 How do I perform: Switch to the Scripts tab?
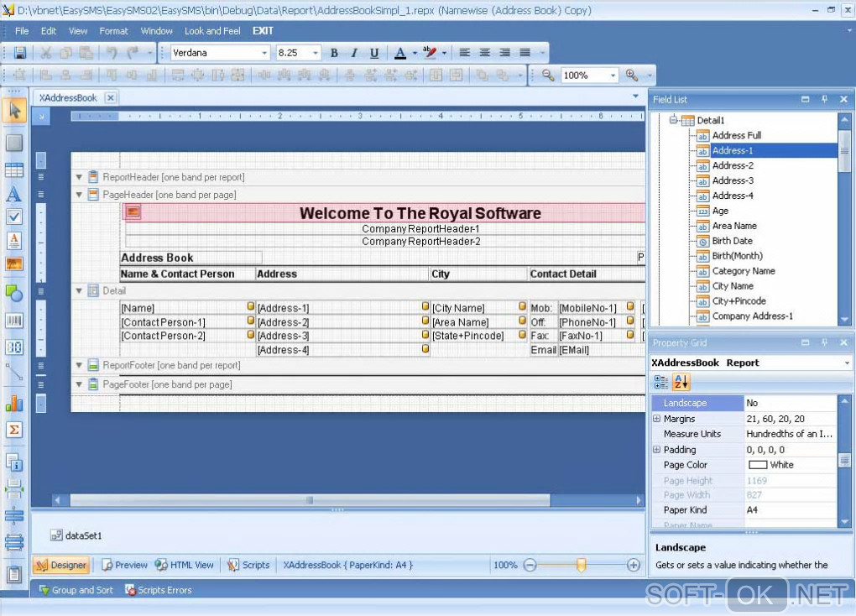pos(249,565)
